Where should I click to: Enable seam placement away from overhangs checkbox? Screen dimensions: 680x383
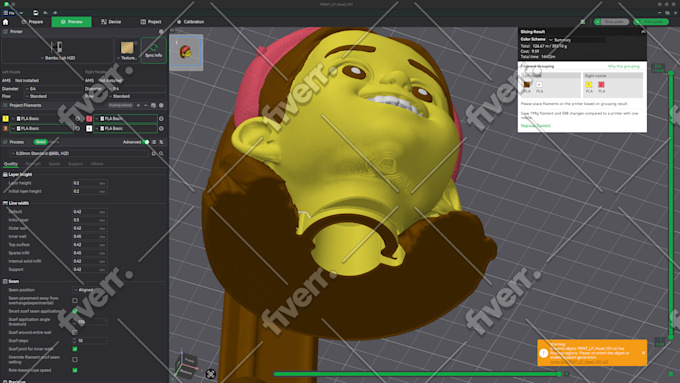coord(75,300)
